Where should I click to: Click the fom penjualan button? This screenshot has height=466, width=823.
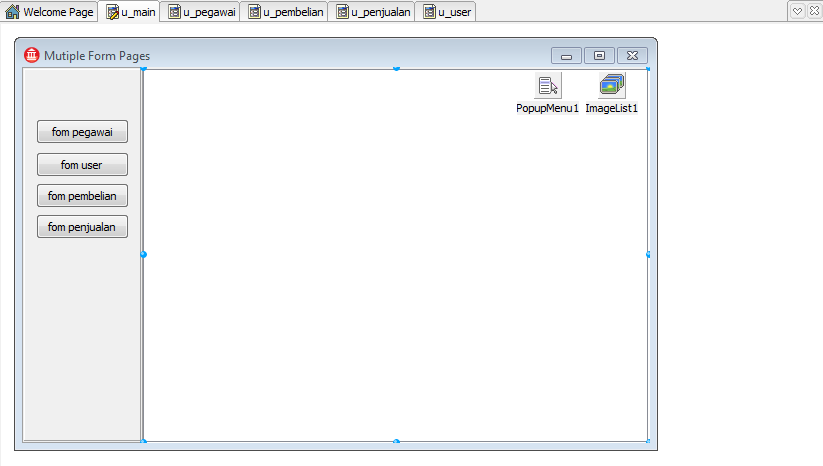point(82,227)
